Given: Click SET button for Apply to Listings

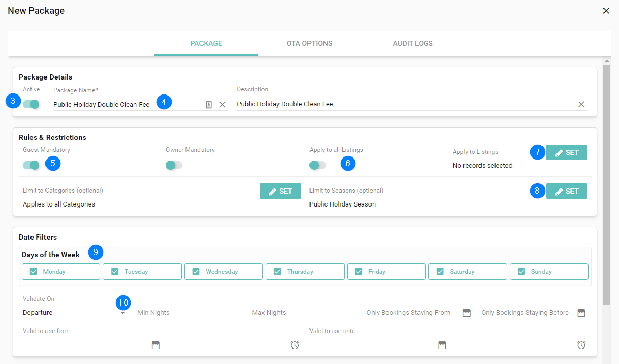Looking at the screenshot, I should click(566, 152).
